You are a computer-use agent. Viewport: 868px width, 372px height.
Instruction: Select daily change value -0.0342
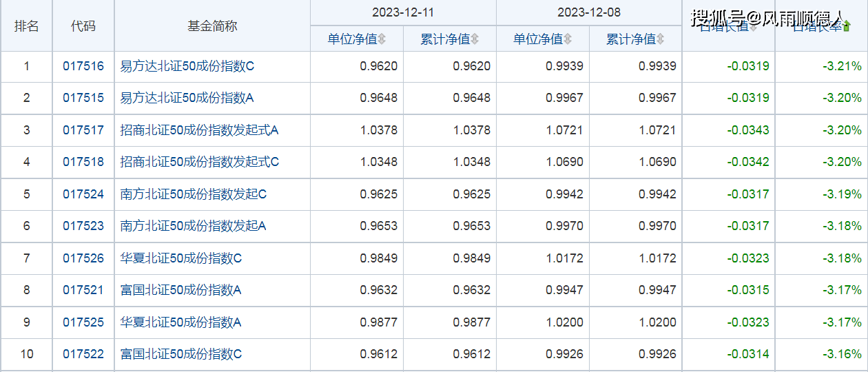point(748,162)
